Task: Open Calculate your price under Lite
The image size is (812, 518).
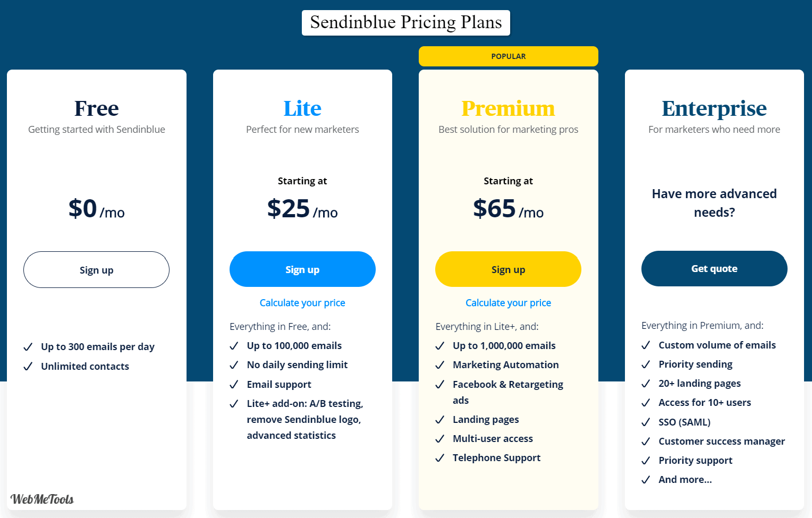Action: tap(302, 303)
